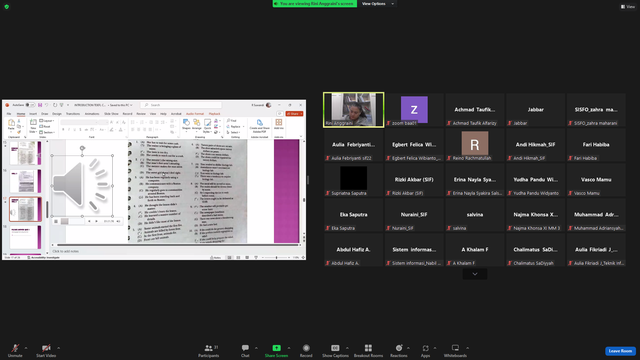
Task: Select the speaker audio object on slide
Action: pos(82,186)
